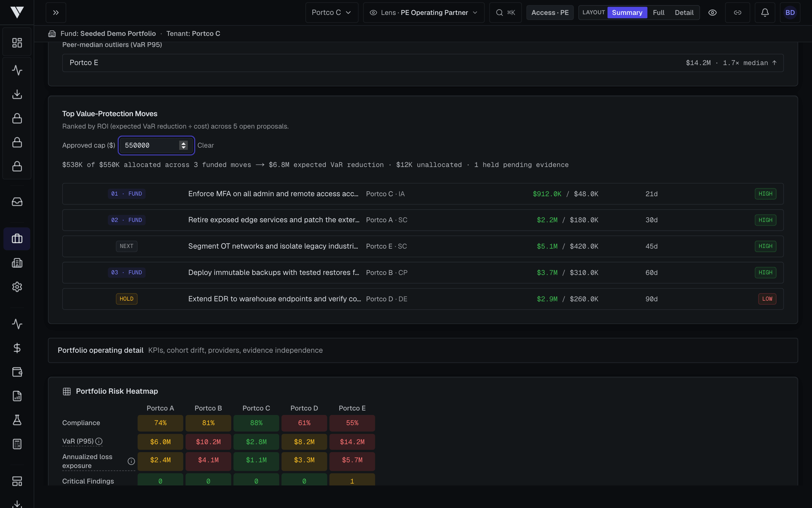Show info for VaR (P95) row

coord(99,441)
